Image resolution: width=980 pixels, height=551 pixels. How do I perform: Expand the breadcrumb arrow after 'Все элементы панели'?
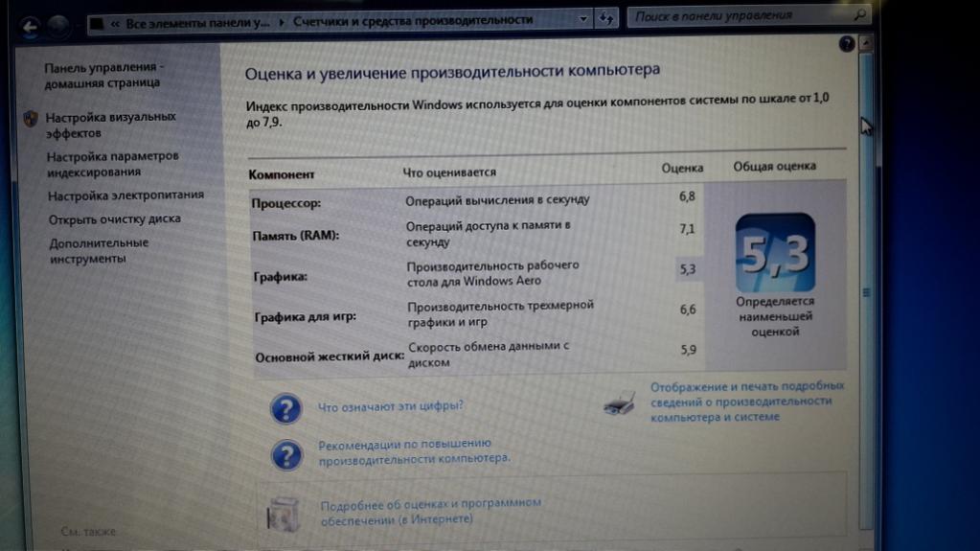282,22
